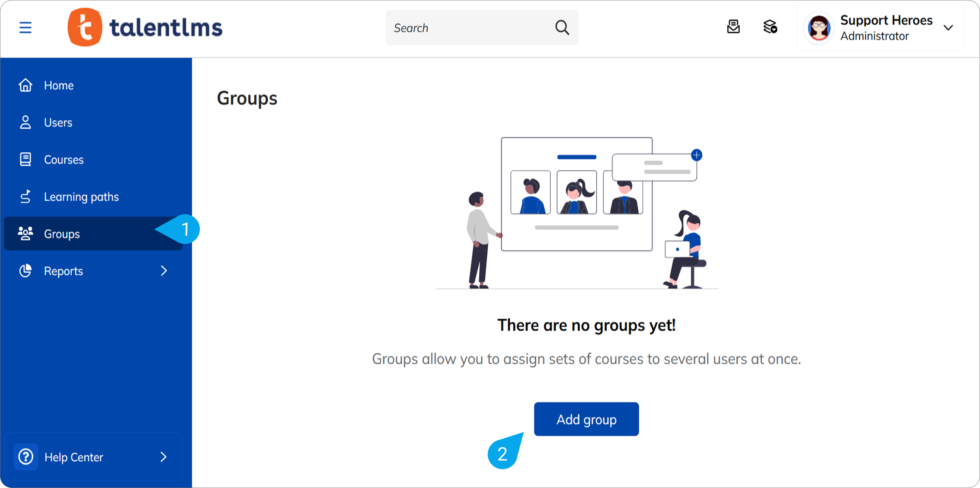980x488 pixels.
Task: Click the Support Heroes profile avatar
Action: pos(818,27)
